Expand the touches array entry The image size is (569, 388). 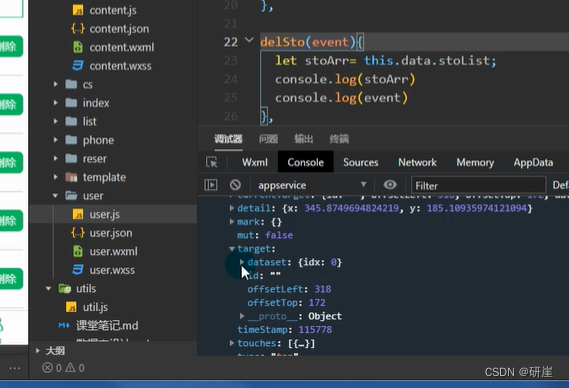[x=232, y=343]
